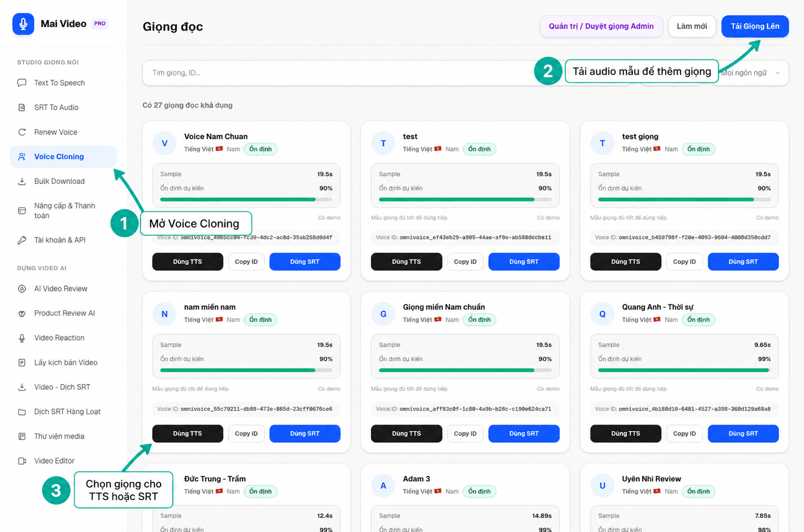
Task: Click the Renew Voice refresh icon
Action: [22, 132]
